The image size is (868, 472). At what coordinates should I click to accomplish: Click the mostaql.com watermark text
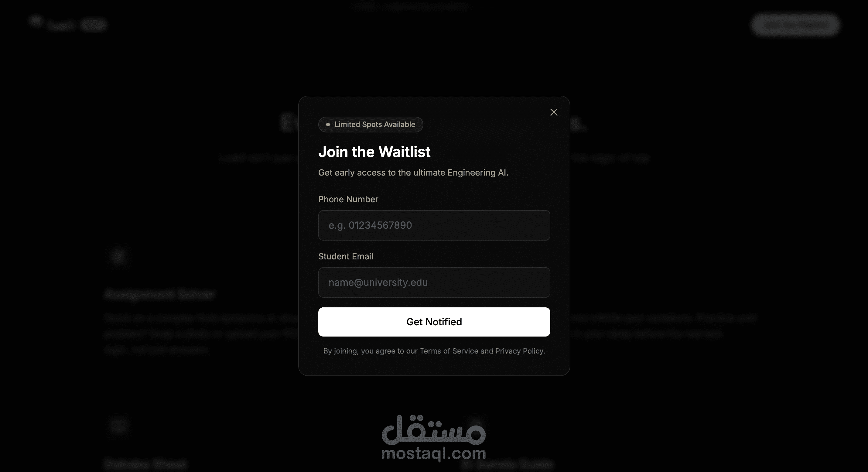434,453
